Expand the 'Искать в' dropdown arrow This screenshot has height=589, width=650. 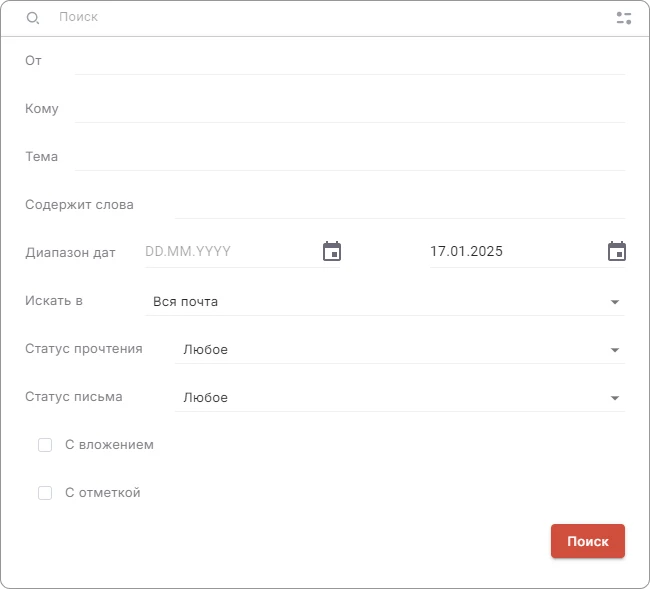[615, 302]
